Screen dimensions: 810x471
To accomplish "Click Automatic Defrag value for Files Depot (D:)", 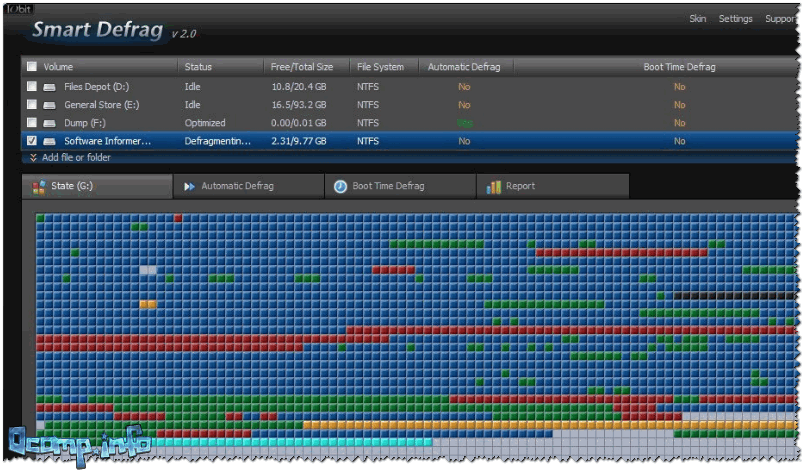I will [464, 87].
